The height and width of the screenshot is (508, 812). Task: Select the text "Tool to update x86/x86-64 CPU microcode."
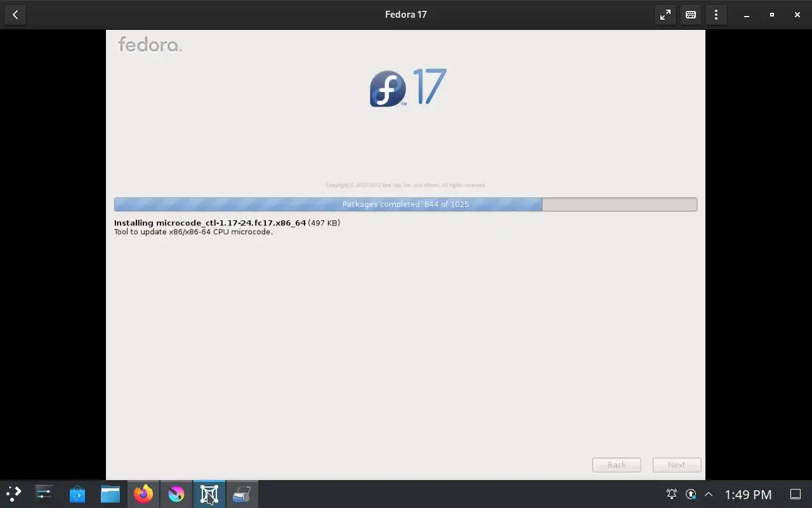[193, 232]
